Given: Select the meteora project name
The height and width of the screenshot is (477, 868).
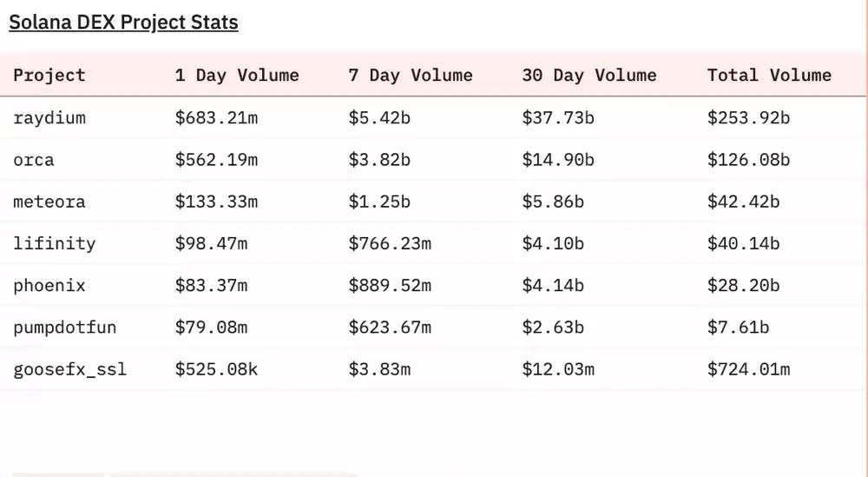Looking at the screenshot, I should click(49, 202).
